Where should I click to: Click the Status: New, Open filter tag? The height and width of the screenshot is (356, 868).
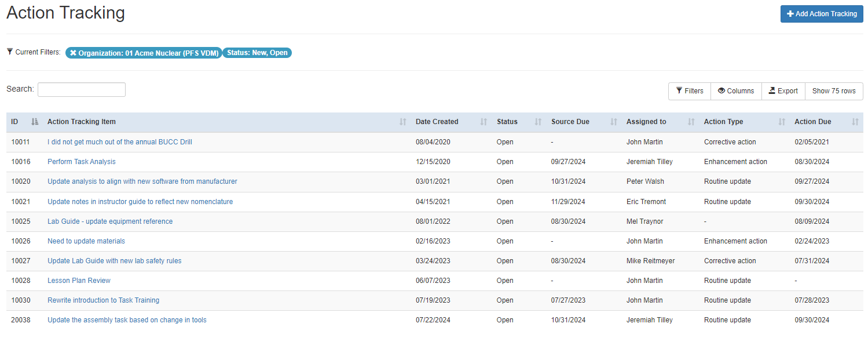click(x=257, y=53)
